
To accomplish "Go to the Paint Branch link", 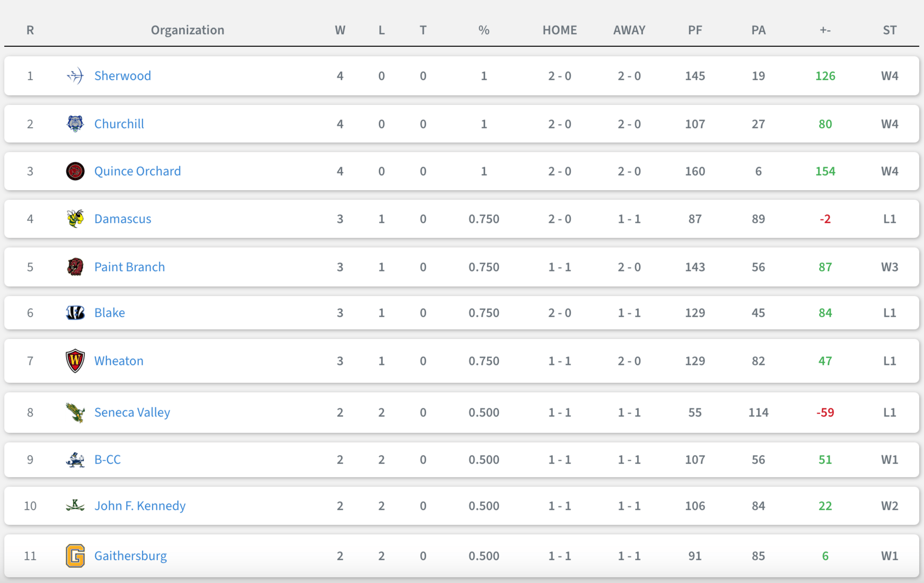I will tap(129, 267).
